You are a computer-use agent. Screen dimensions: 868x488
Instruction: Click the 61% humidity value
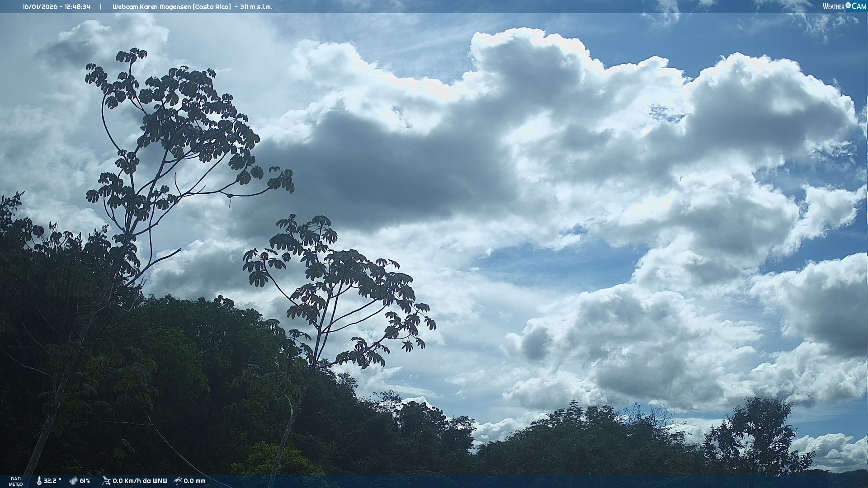click(85, 481)
